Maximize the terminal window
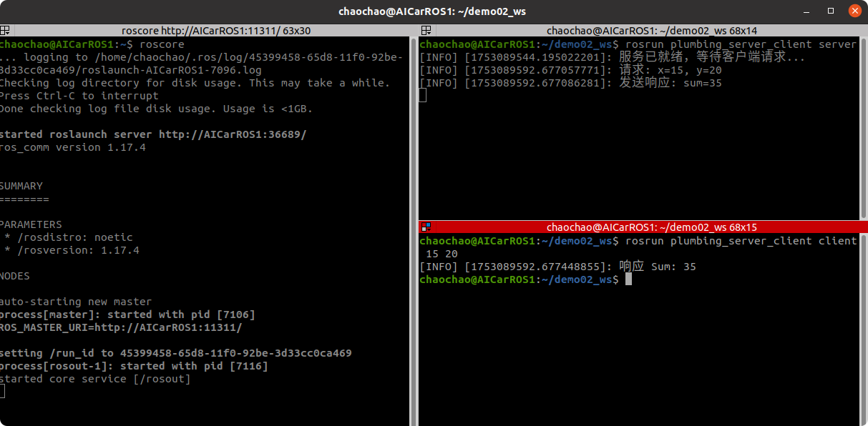Image resolution: width=868 pixels, height=426 pixels. [x=831, y=11]
